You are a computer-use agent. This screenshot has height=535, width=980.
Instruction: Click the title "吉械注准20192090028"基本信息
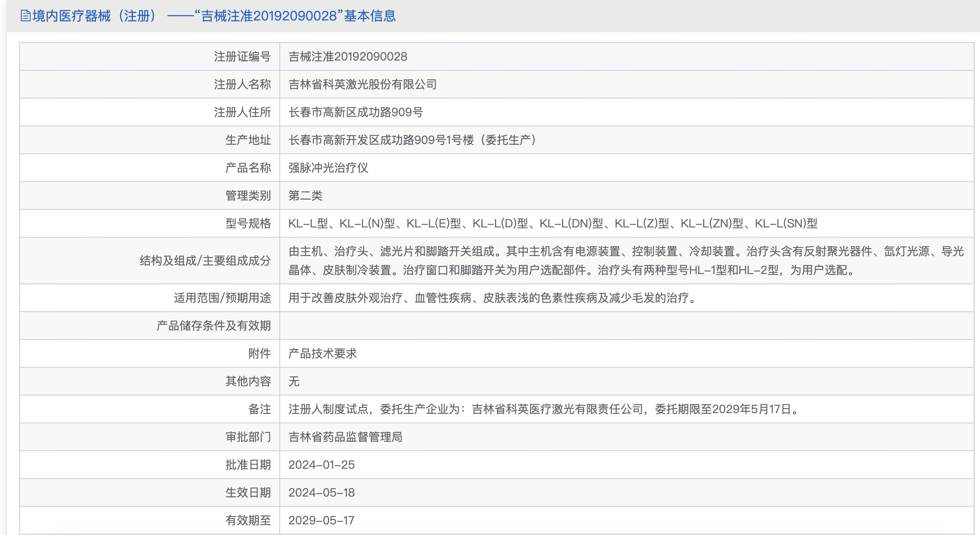[295, 16]
